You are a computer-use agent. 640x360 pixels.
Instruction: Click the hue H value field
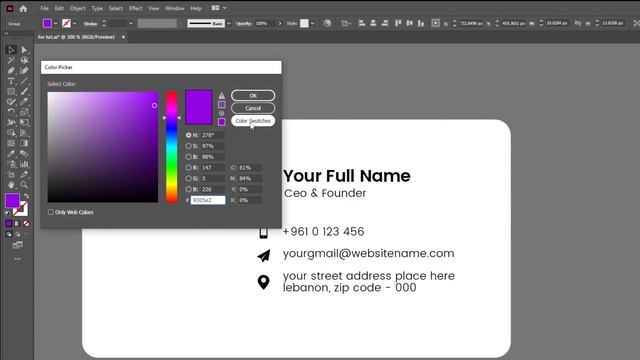[212, 135]
